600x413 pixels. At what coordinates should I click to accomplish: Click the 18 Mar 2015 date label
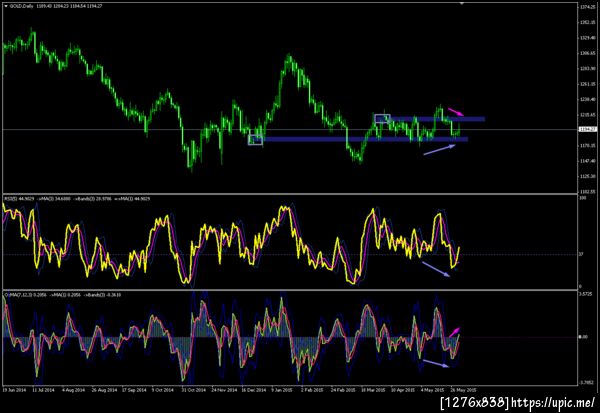click(373, 390)
